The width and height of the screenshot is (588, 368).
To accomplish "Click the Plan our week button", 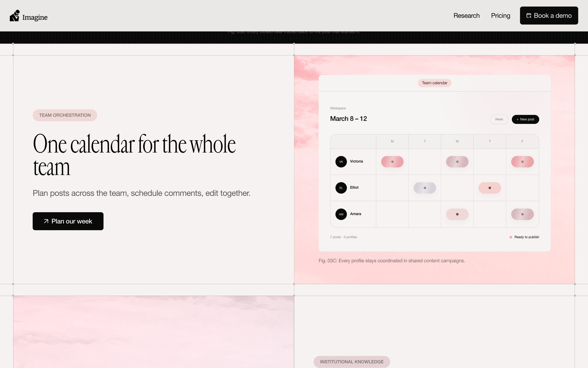I will [68, 221].
